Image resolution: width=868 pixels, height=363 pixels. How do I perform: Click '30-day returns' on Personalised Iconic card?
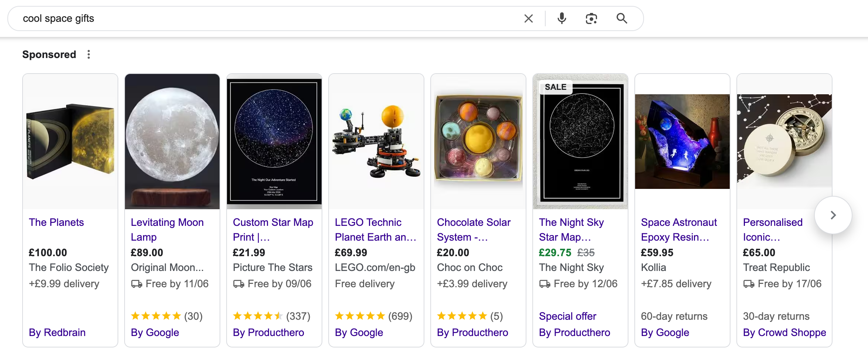coord(776,316)
